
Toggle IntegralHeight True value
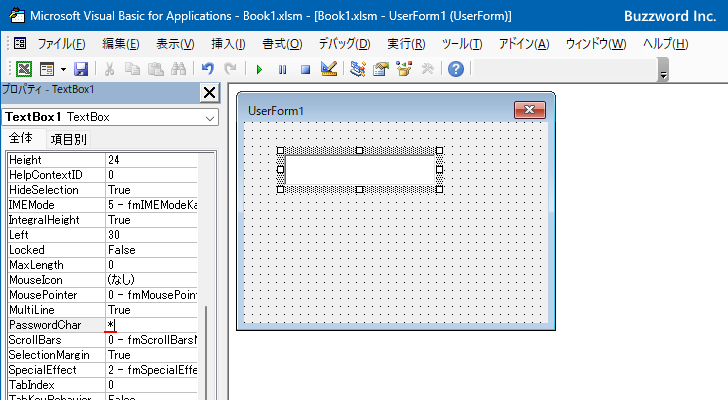pos(151,220)
